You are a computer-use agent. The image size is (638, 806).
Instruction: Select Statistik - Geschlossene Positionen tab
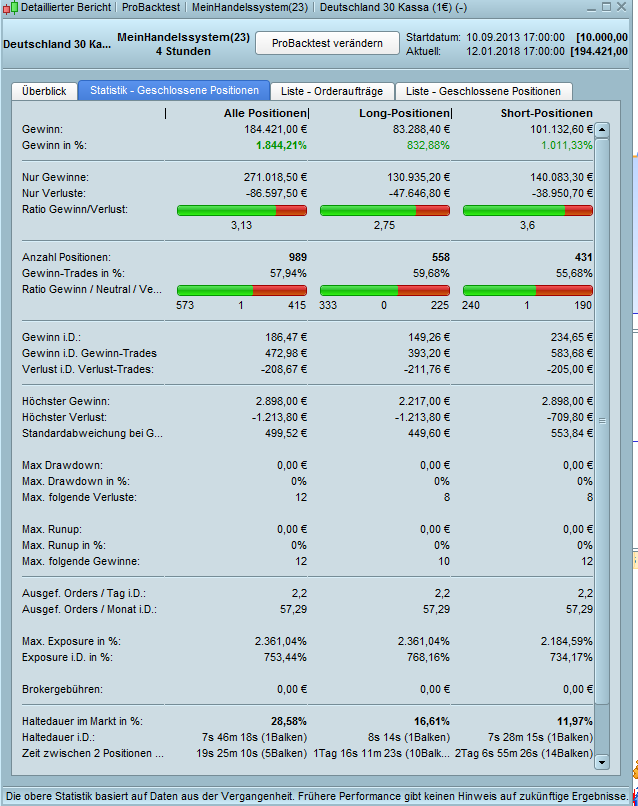[174, 90]
